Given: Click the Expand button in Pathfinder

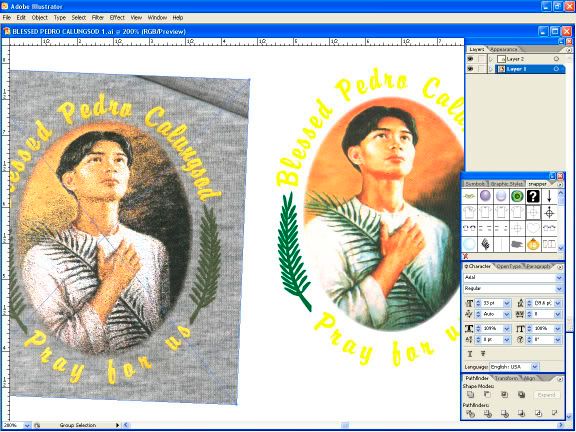Looking at the screenshot, I should click(x=546, y=395).
